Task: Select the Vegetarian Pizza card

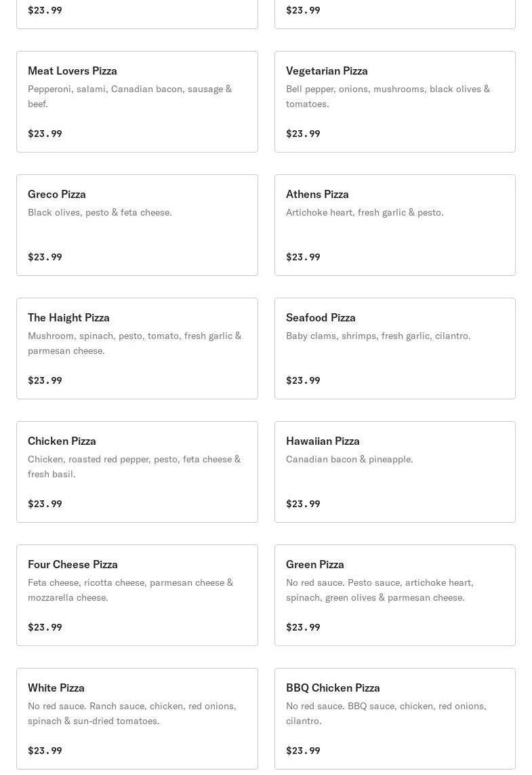Action: [x=394, y=102]
